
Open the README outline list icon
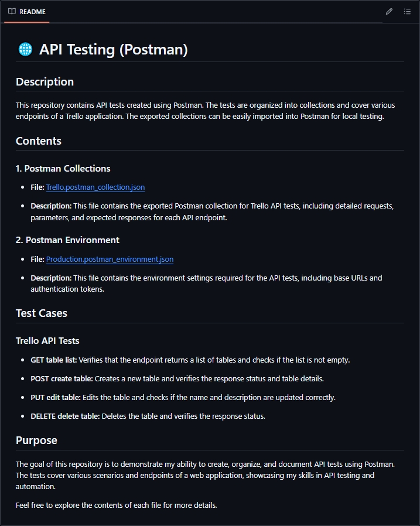pos(407,12)
